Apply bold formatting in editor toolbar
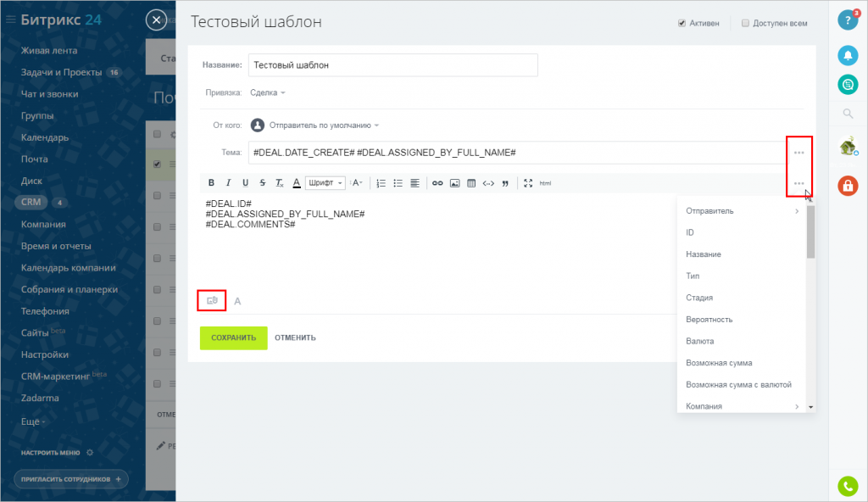The width and height of the screenshot is (868, 502). (211, 183)
